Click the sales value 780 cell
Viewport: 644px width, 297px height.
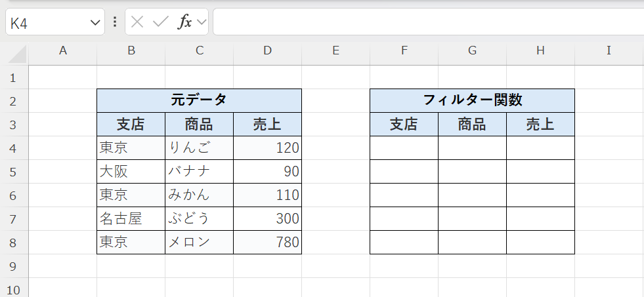(x=267, y=243)
